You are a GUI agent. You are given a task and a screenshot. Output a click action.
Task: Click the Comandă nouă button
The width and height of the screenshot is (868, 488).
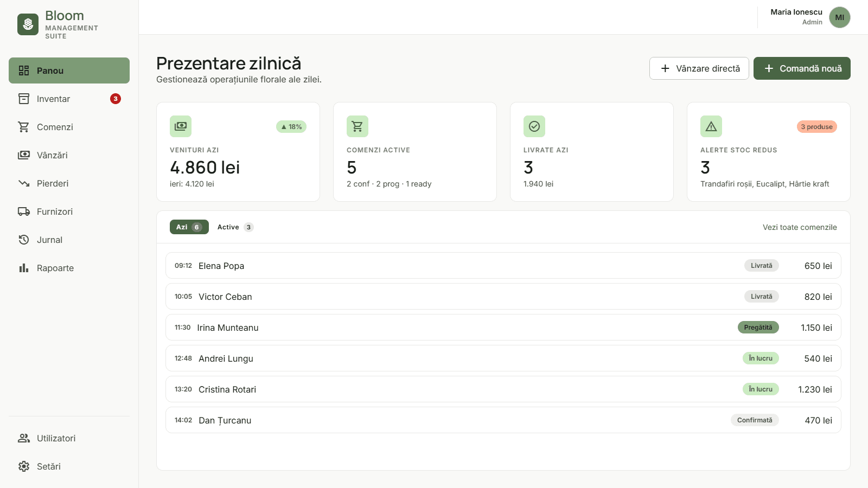click(x=802, y=68)
